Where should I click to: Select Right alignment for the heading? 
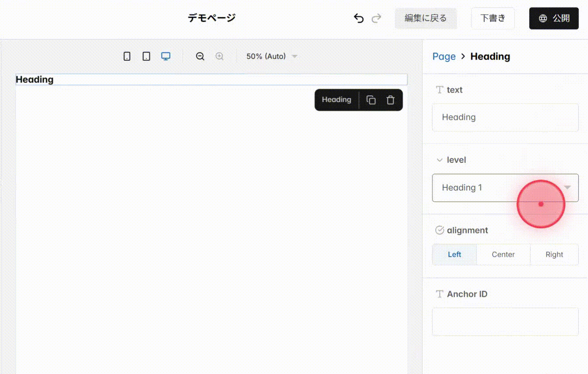554,254
